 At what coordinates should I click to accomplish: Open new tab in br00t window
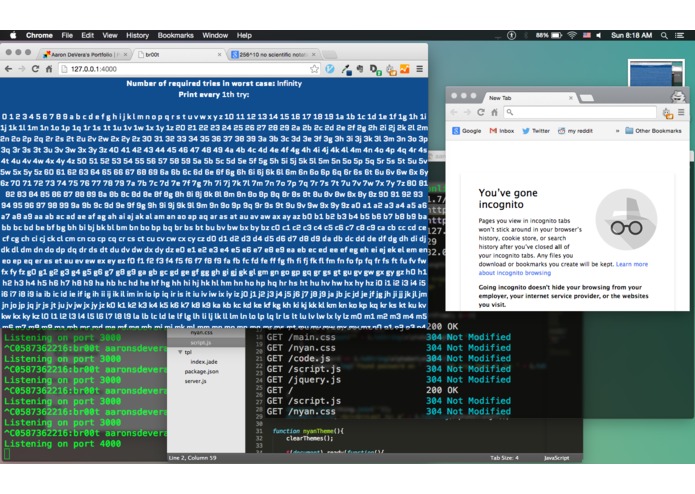(x=330, y=55)
